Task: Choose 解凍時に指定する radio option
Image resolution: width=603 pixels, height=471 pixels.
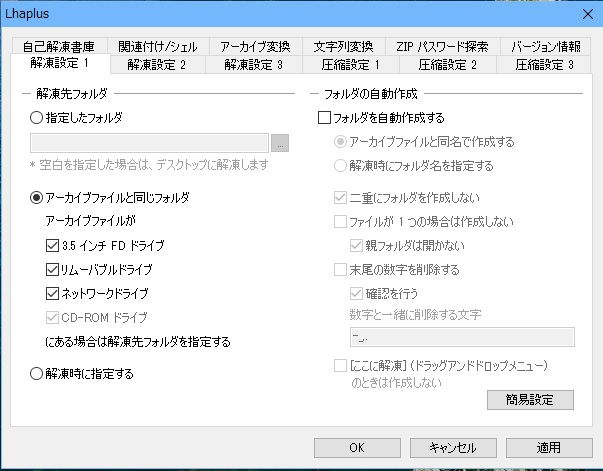Action: click(37, 373)
